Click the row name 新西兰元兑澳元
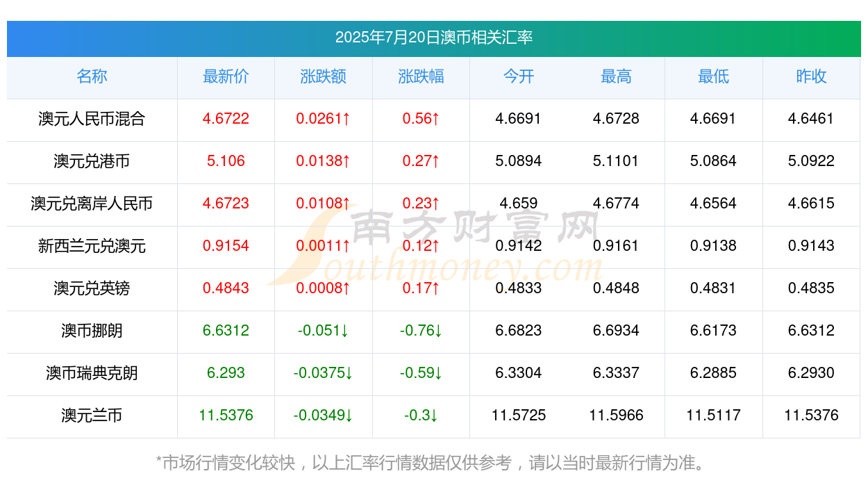The image size is (868, 485). tap(92, 246)
